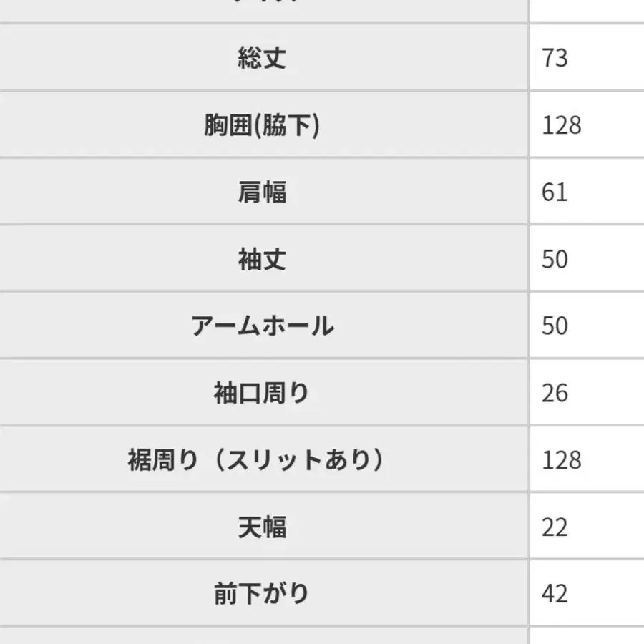Click the 肩幅 row label
The image size is (644, 644).
click(x=262, y=192)
